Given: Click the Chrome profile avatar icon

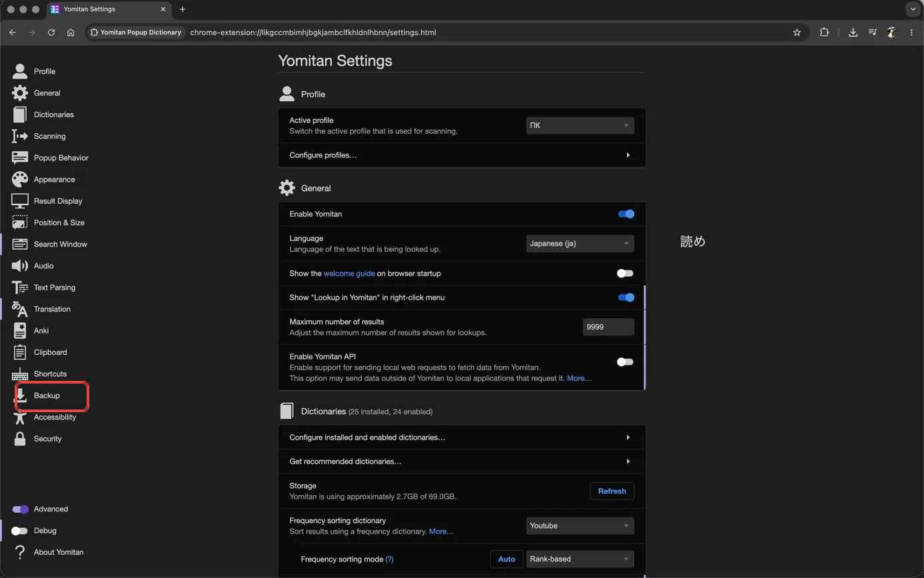Looking at the screenshot, I should 891,32.
